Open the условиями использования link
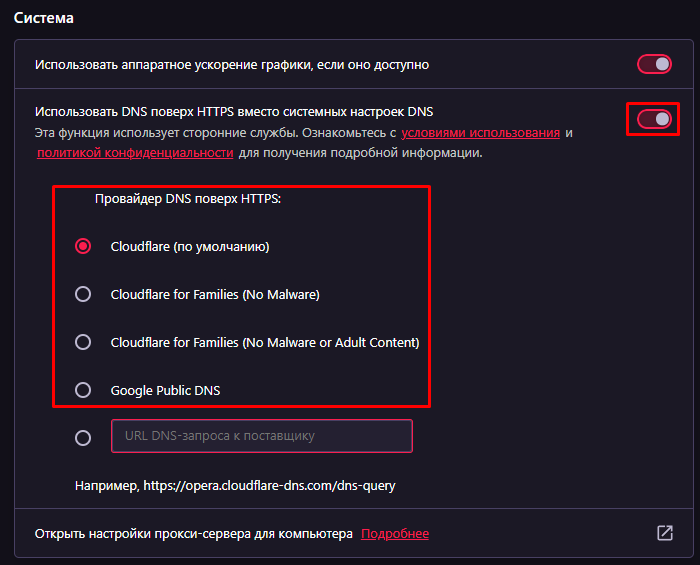 click(480, 133)
